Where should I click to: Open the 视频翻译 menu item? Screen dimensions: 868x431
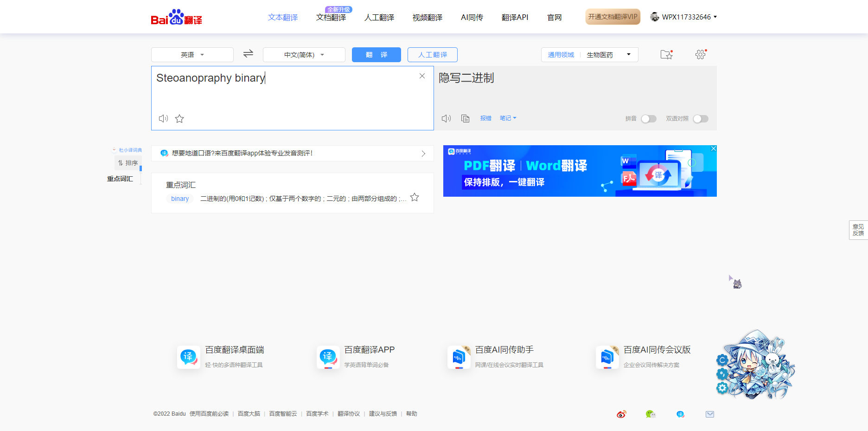tap(427, 18)
